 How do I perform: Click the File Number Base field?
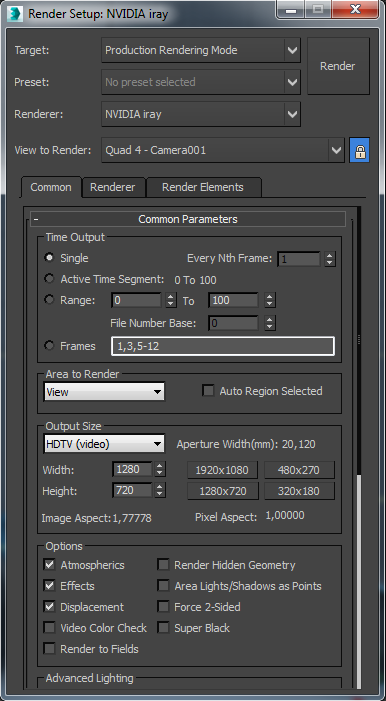click(233, 323)
